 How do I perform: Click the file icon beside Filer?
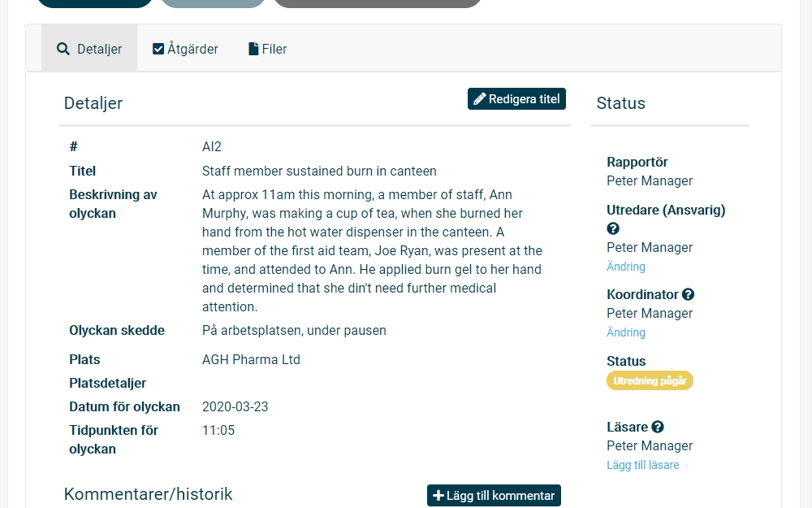[253, 49]
